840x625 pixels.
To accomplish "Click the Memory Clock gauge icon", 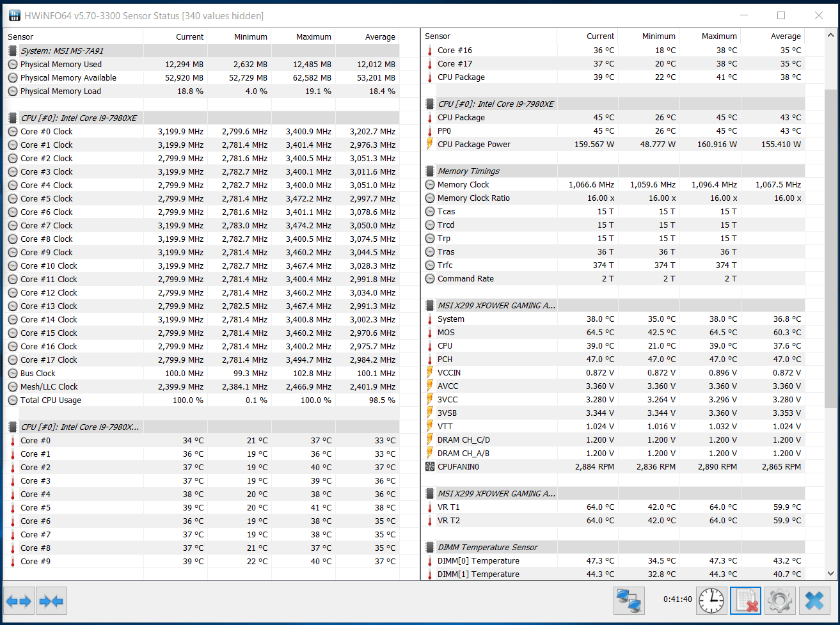I will tap(430, 184).
